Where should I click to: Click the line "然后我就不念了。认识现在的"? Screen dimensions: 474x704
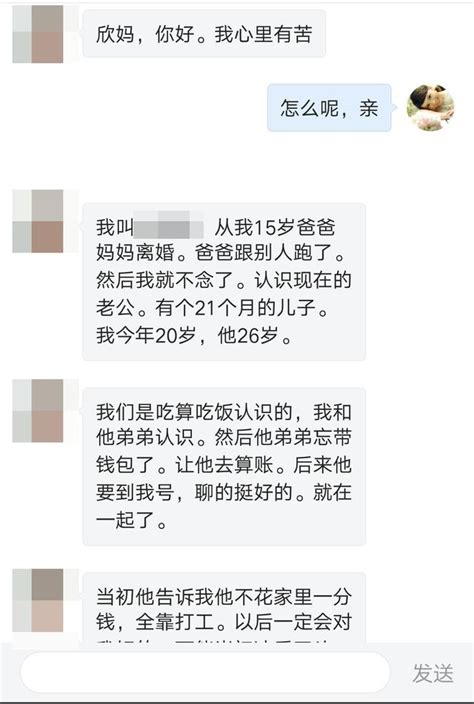224,281
